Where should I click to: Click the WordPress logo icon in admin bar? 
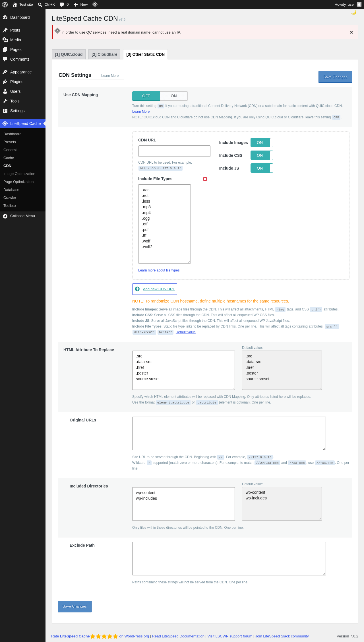(5, 5)
